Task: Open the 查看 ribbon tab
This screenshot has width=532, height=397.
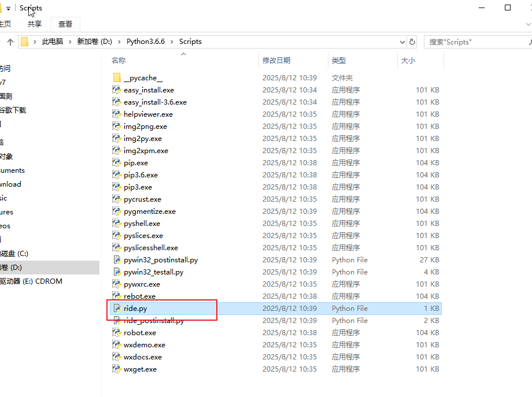Action: point(65,24)
